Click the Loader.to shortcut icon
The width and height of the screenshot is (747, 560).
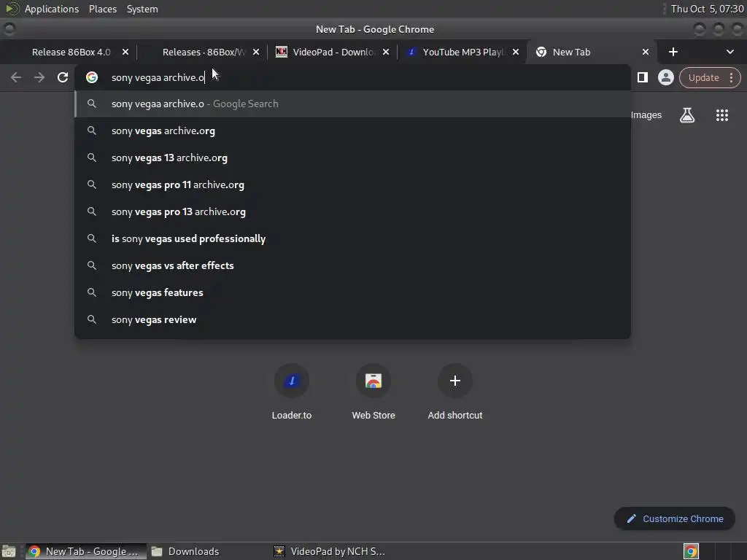click(292, 381)
